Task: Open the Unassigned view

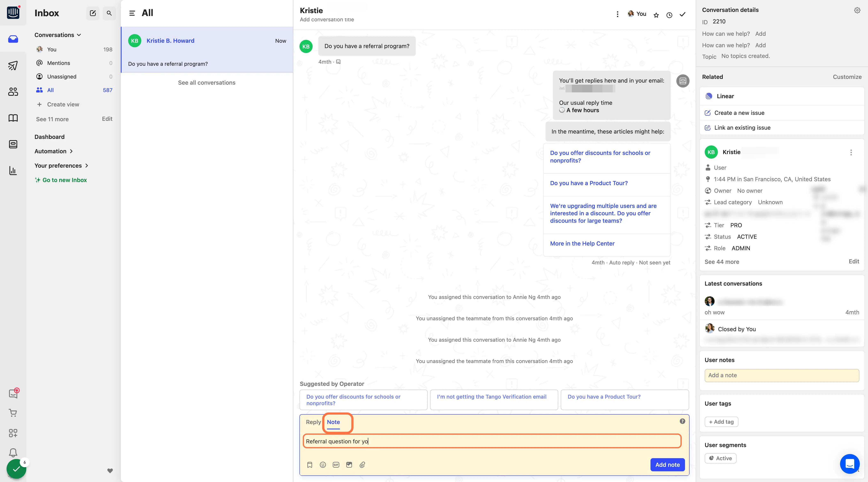Action: 74,76
